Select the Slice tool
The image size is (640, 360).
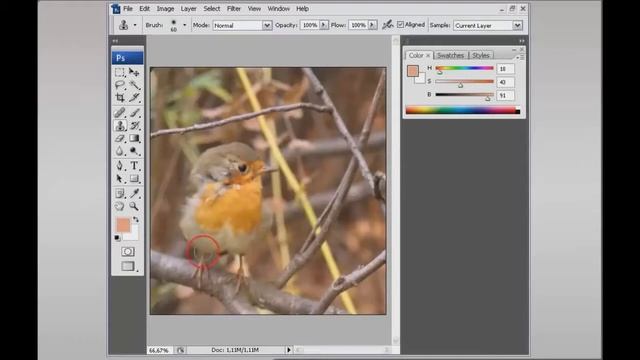[x=134, y=97]
